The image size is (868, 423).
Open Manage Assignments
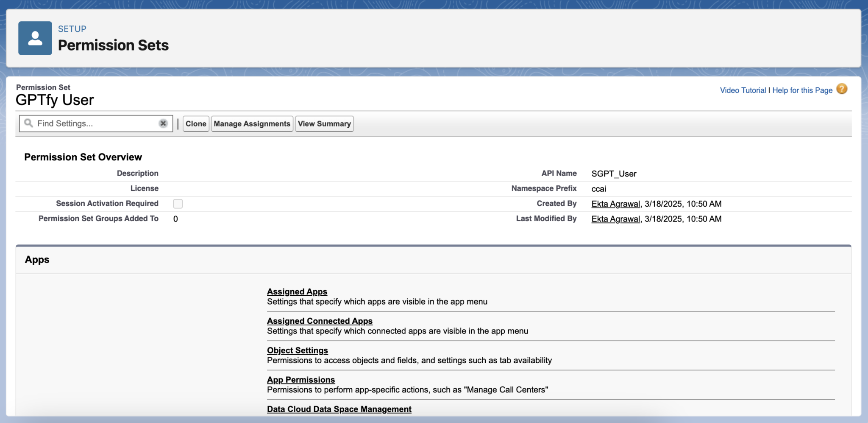click(252, 124)
